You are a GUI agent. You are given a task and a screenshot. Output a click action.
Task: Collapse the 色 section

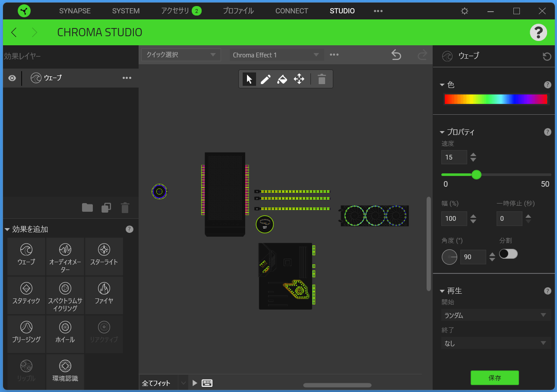click(x=442, y=85)
